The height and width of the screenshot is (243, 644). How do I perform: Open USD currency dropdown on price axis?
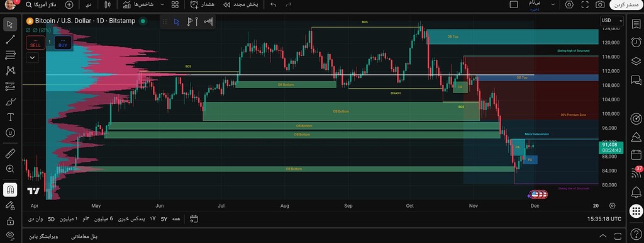611,21
